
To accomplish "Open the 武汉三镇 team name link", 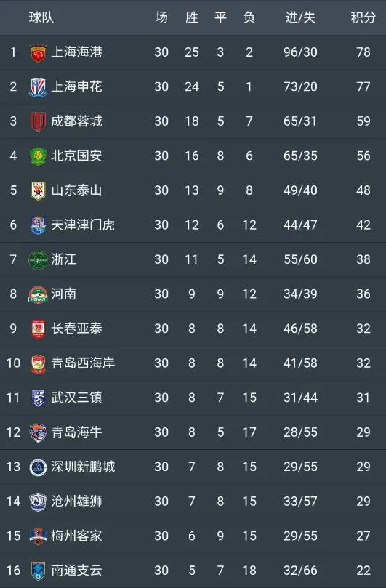I will click(x=76, y=398).
